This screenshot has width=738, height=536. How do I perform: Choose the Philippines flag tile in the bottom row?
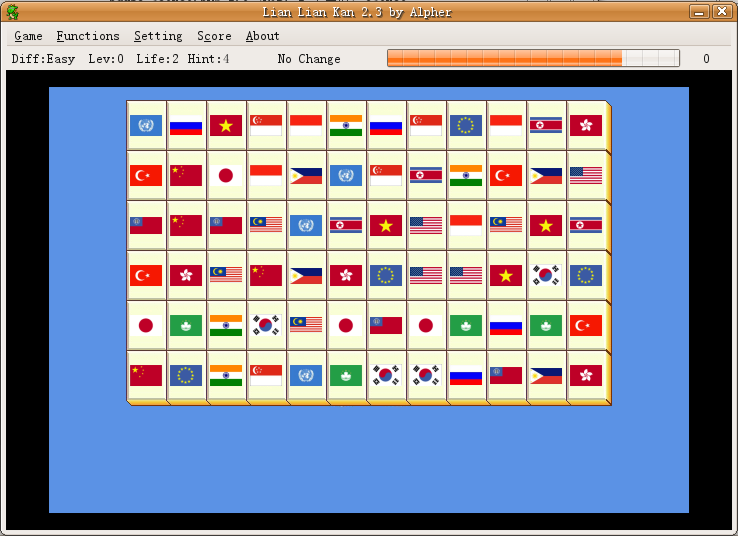[x=546, y=376]
